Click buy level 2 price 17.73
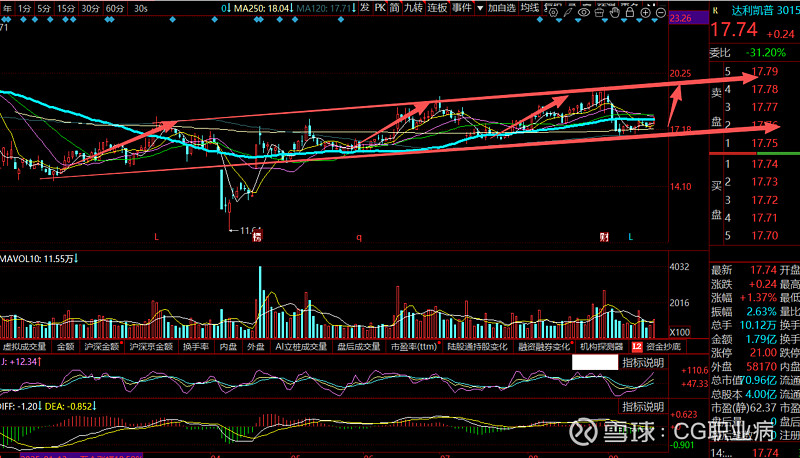800x458 pixels. [764, 182]
